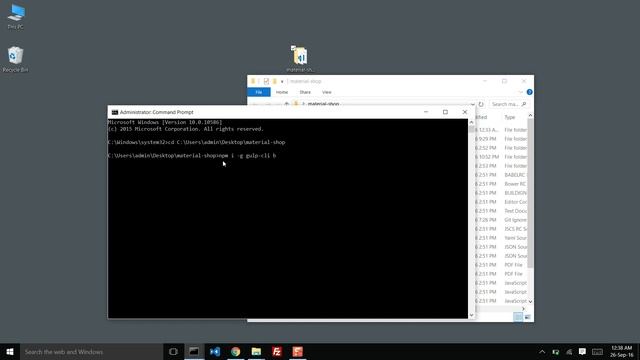Click the Command Prompt title bar icon
This screenshot has height=360, width=640.
[x=115, y=112]
